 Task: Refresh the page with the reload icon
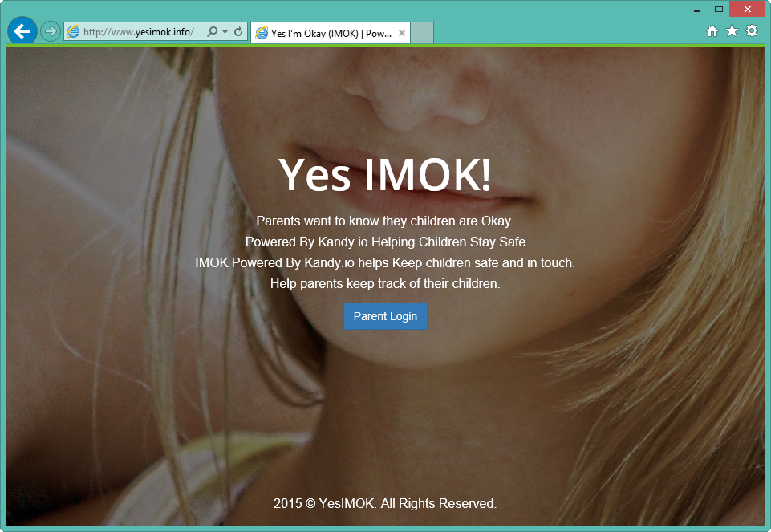tap(238, 31)
